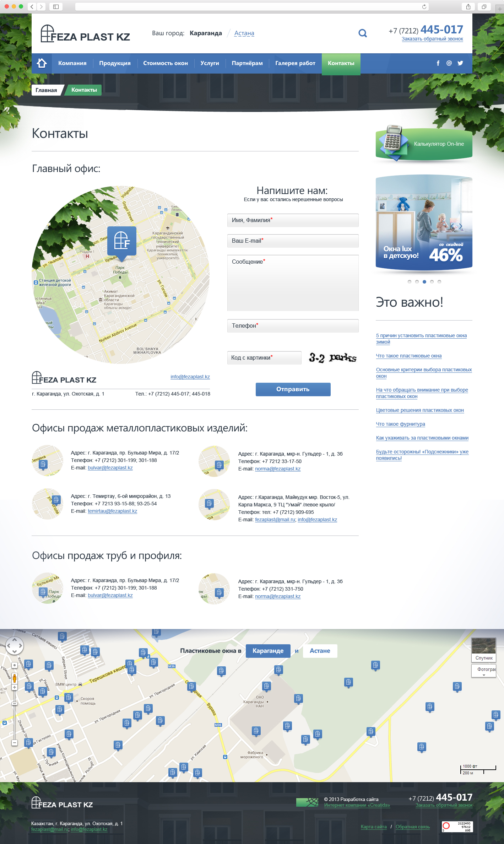
Task: Click Заказать обратный звонок link in header
Action: [x=432, y=39]
